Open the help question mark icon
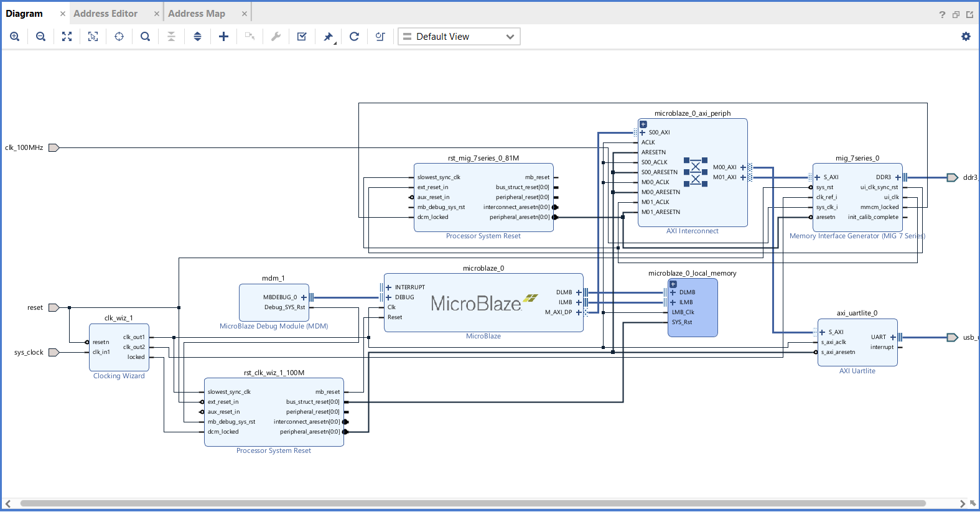The image size is (980, 512). pos(942,14)
